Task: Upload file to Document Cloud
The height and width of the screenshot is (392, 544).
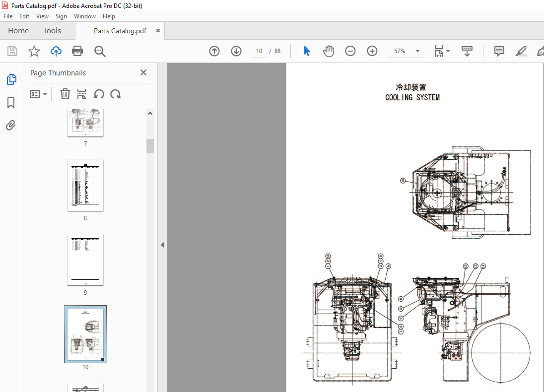Action: (56, 51)
